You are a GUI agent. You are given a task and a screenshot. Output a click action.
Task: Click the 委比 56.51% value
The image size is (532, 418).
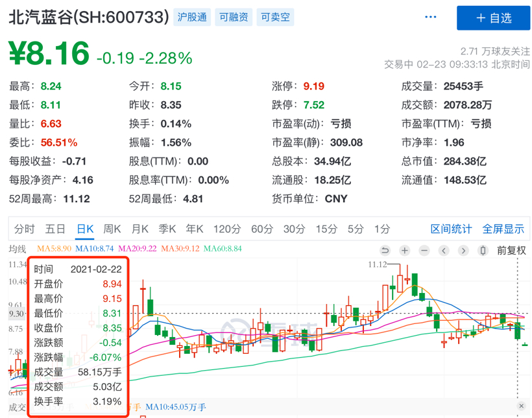click(59, 143)
